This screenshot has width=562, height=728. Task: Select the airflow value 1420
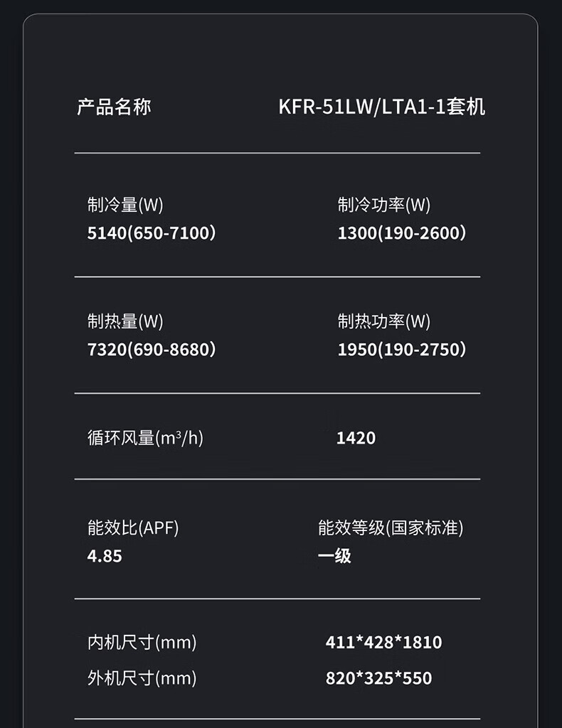[x=356, y=438]
